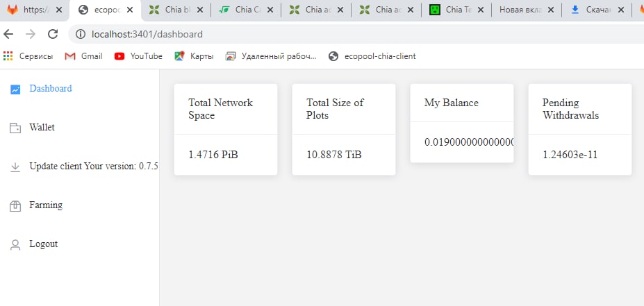Image resolution: width=644 pixels, height=306 pixels.
Task: Open the Farming menu item
Action: [46, 205]
